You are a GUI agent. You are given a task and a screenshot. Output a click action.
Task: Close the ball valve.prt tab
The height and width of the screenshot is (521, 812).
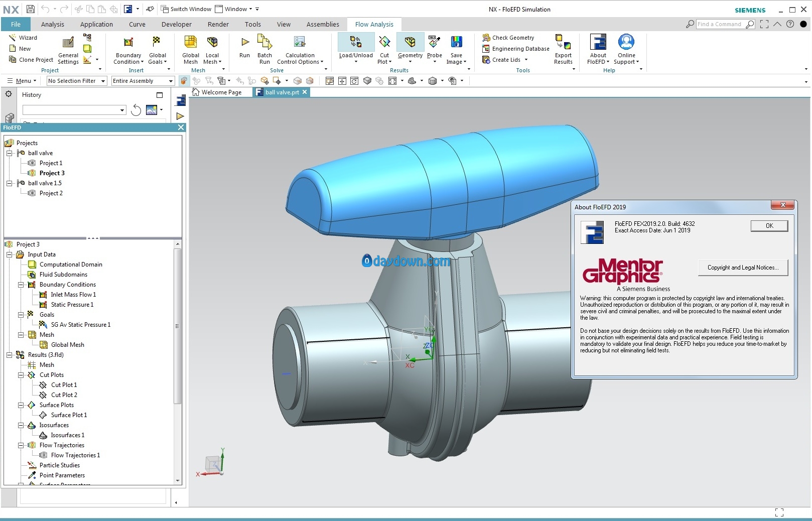point(304,92)
